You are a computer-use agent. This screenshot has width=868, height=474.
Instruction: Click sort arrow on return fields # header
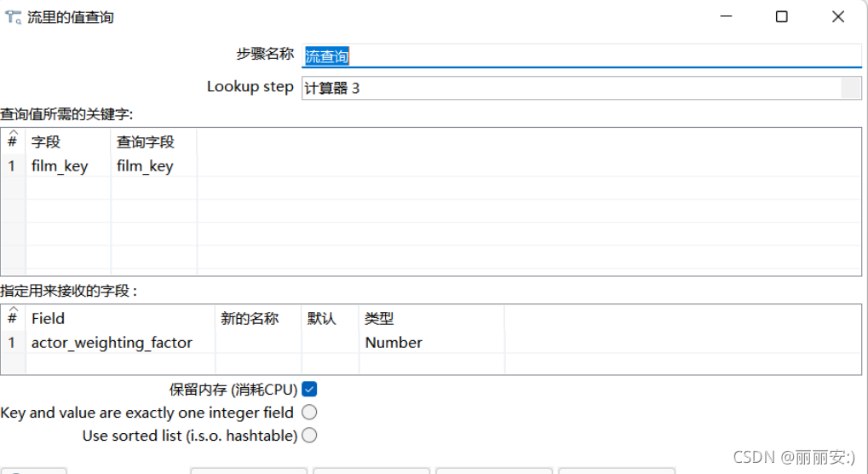14,309
